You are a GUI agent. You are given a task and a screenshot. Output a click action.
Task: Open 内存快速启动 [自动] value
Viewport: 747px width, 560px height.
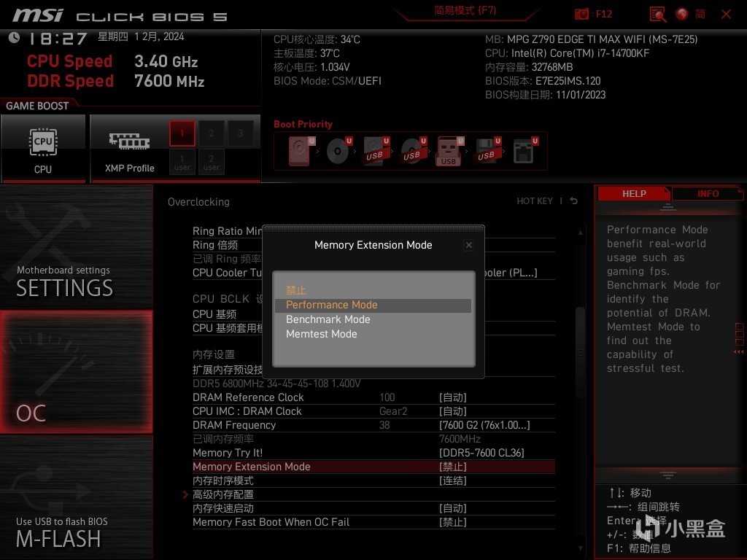[x=452, y=508]
